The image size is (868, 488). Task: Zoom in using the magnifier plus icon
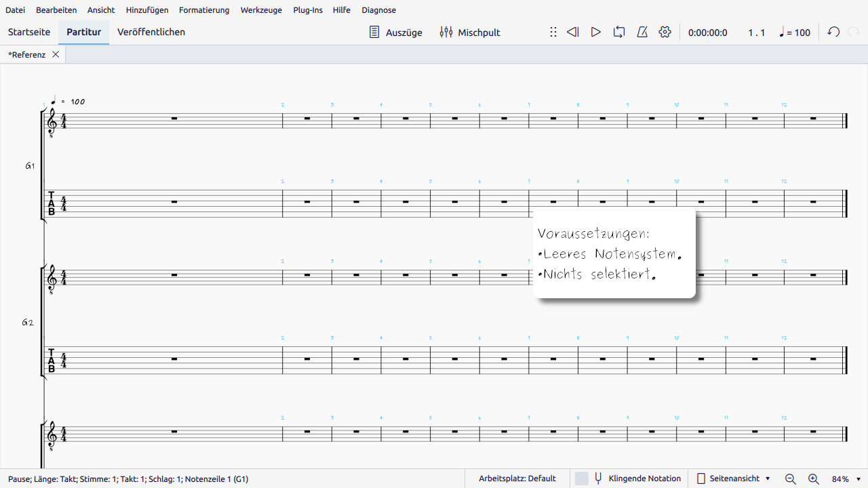814,479
